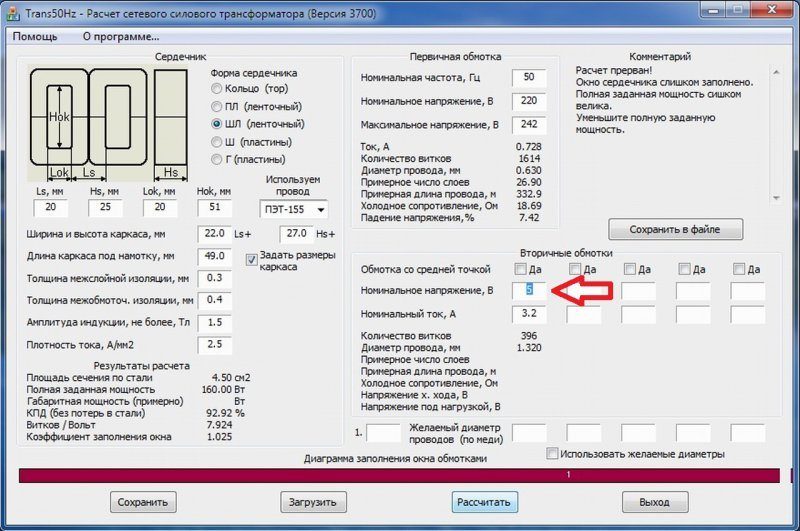Click the Lok, мм input field

click(160, 208)
